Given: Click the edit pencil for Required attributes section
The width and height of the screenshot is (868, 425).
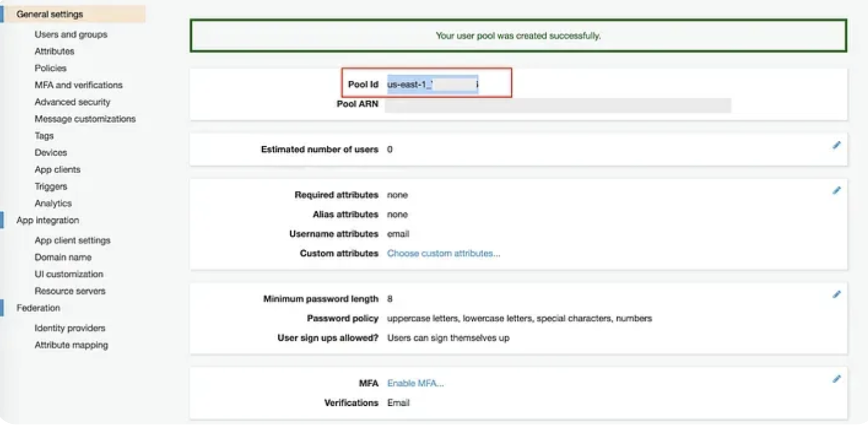Looking at the screenshot, I should pyautogui.click(x=837, y=190).
